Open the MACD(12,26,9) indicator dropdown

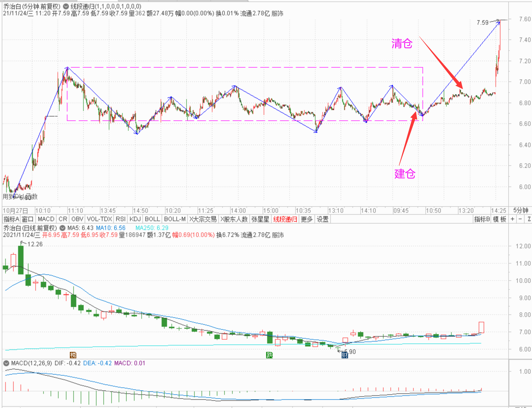[6, 363]
